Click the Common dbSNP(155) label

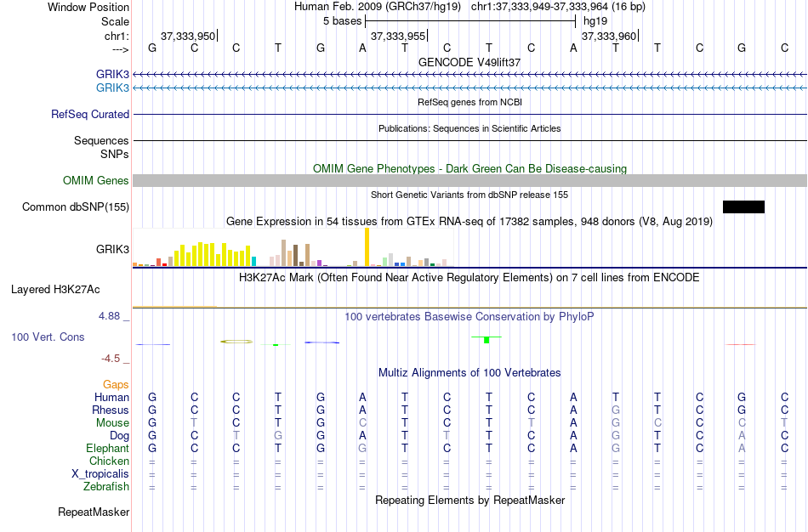[76, 207]
